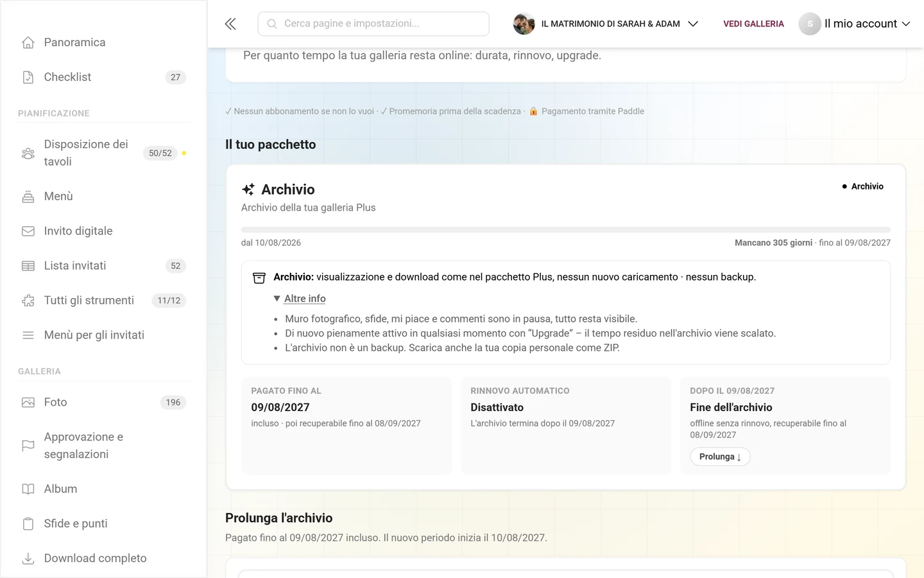Click the wedding couple avatar thumbnail
The height and width of the screenshot is (578, 924).
[524, 24]
